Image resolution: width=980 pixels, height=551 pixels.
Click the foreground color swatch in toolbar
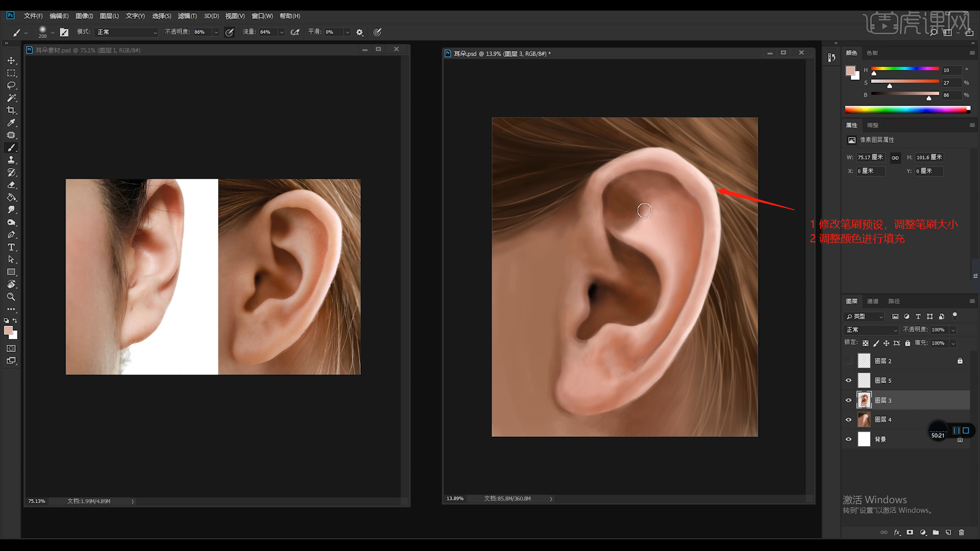tap(8, 331)
